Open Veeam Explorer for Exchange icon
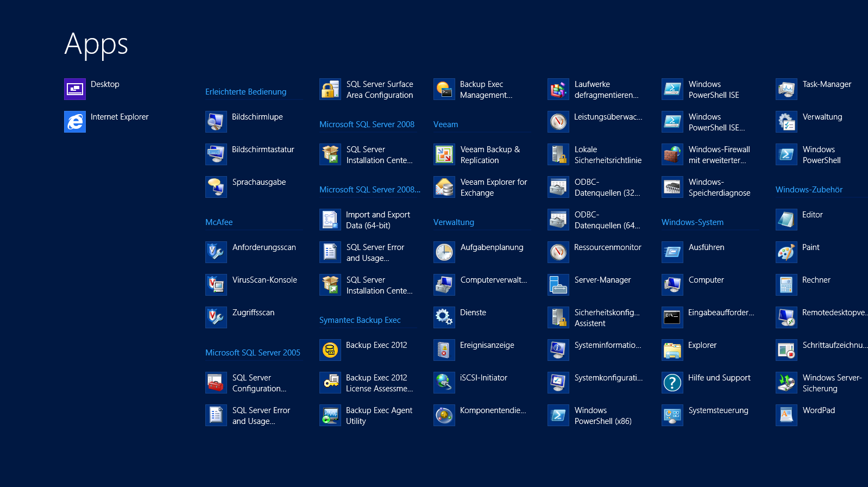This screenshot has height=487, width=868. (x=444, y=187)
